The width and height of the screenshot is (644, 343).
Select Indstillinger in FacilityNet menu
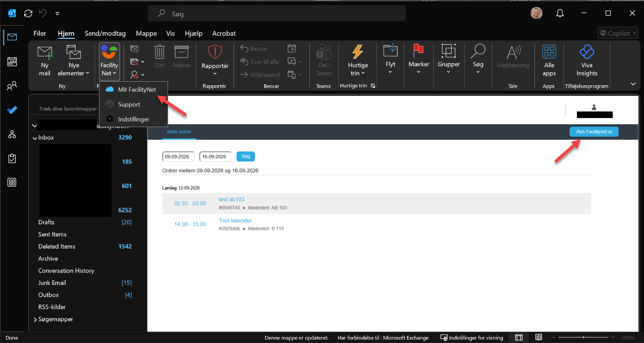point(133,119)
